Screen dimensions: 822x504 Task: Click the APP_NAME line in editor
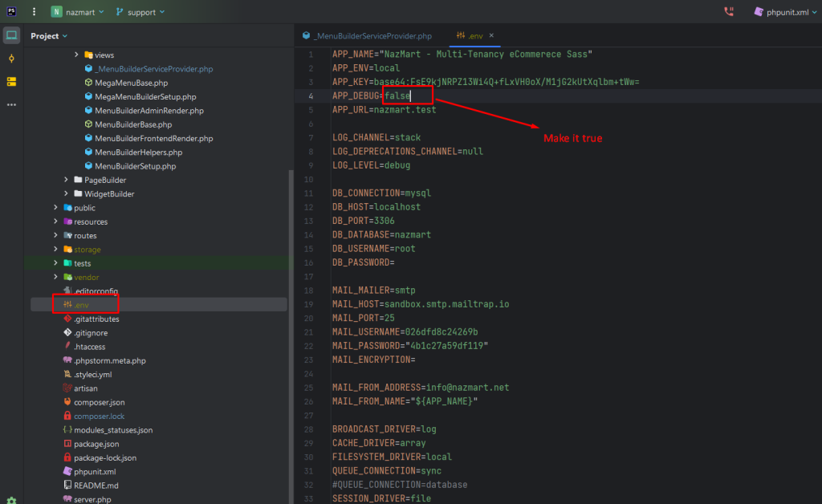(x=462, y=54)
